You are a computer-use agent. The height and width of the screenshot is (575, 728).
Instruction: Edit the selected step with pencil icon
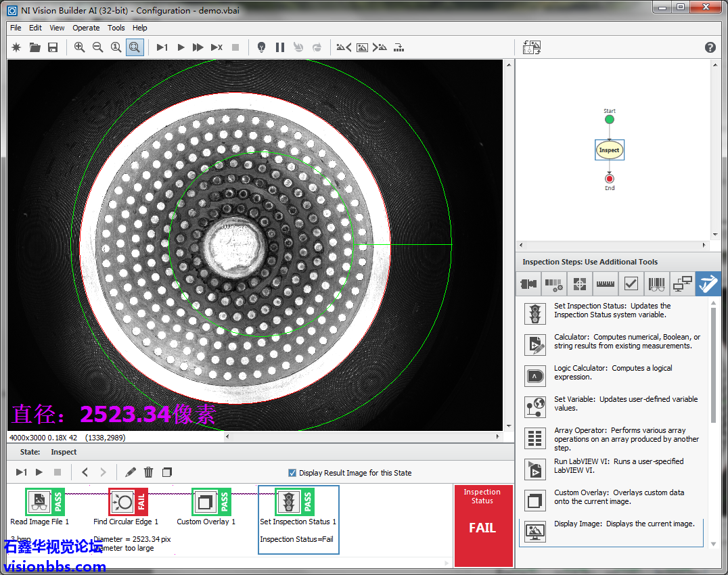pos(131,472)
